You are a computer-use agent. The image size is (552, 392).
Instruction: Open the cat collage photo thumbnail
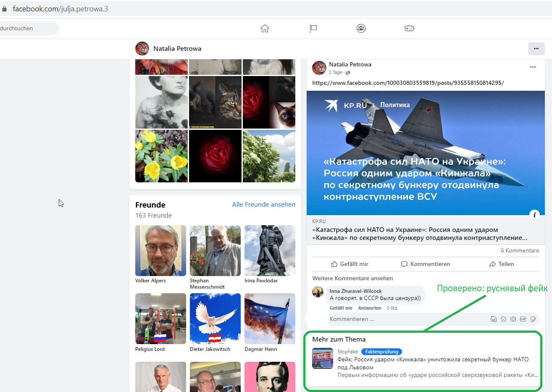215,102
